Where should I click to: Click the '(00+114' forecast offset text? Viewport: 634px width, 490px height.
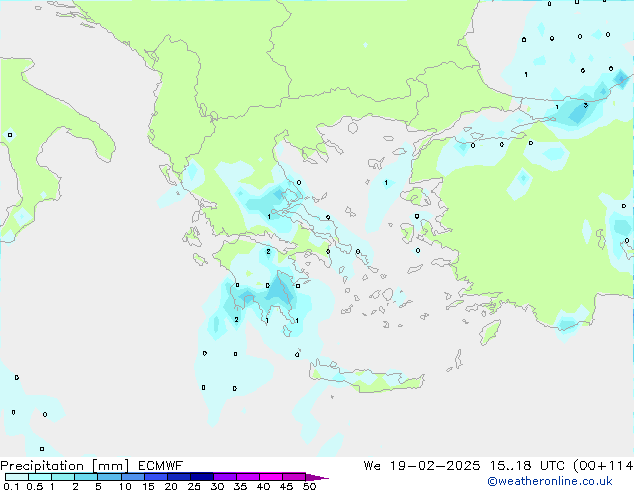pyautogui.click(x=603, y=466)
